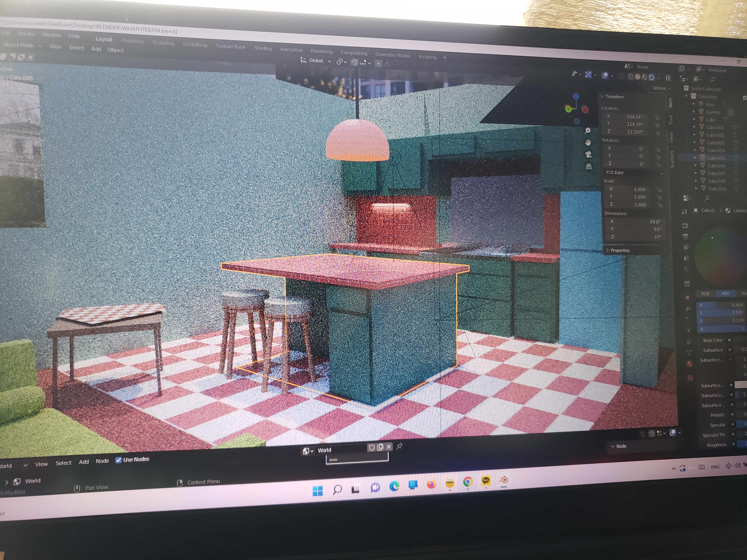Open the Object menu

(115, 50)
